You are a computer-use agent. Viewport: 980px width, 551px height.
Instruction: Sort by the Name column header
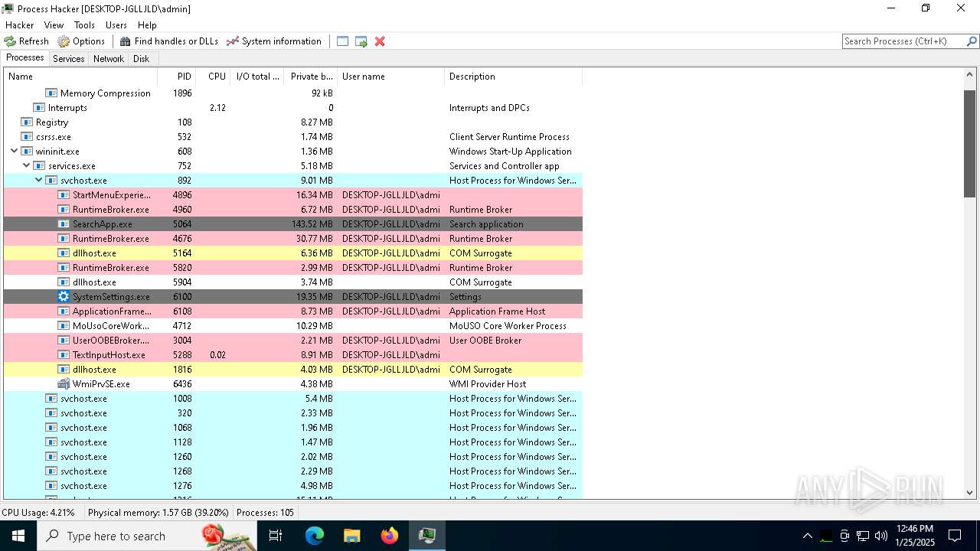[x=80, y=77]
